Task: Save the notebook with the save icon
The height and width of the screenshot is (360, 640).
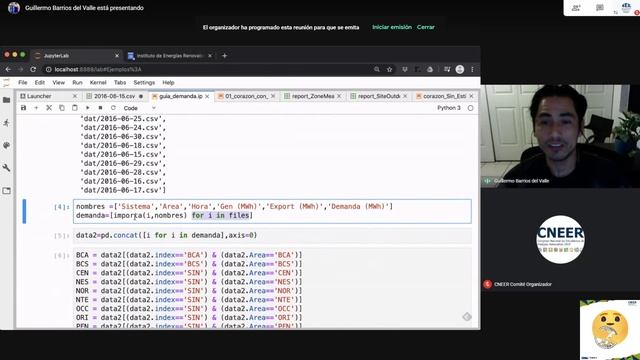Action: pyautogui.click(x=23, y=108)
